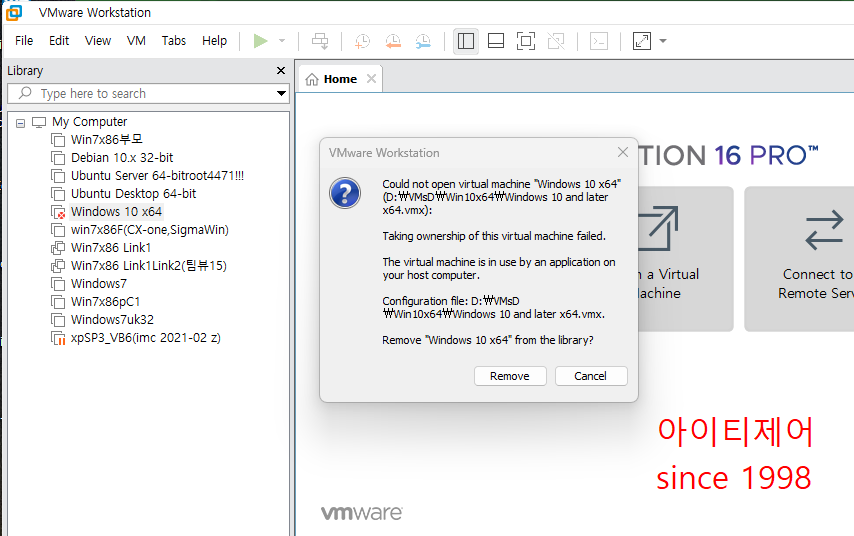Toggle the thumbnail bar view icon

tap(496, 41)
